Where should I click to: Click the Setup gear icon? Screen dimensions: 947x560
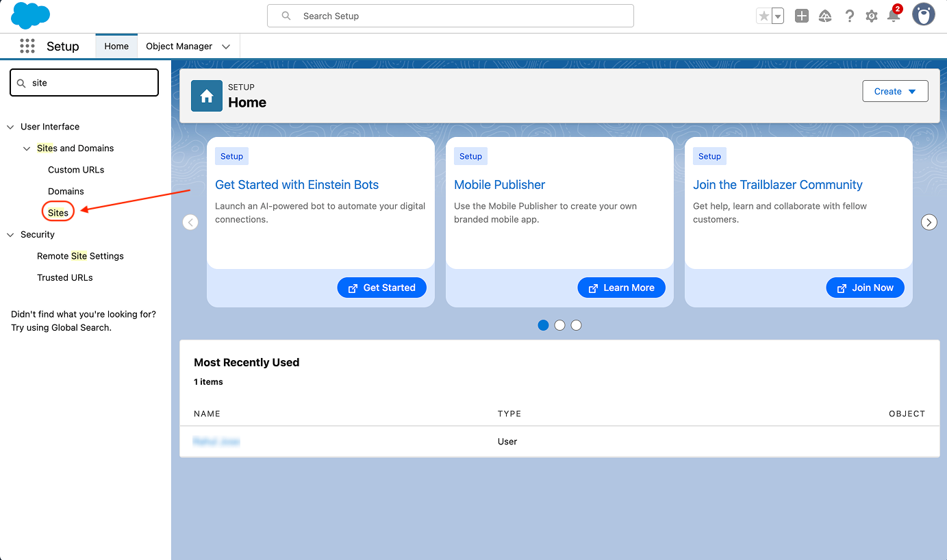(871, 16)
